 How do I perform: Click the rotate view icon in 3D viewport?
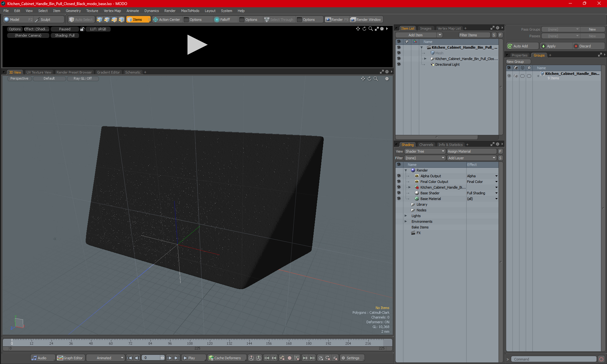369,79
